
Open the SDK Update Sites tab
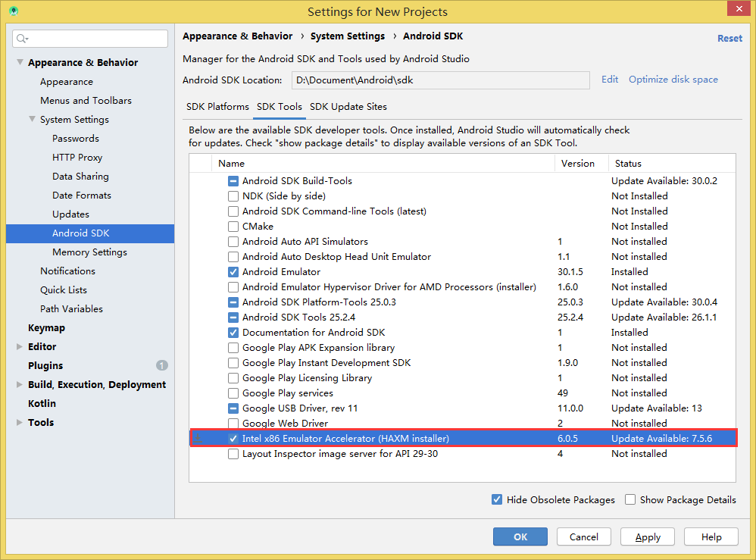tap(348, 107)
